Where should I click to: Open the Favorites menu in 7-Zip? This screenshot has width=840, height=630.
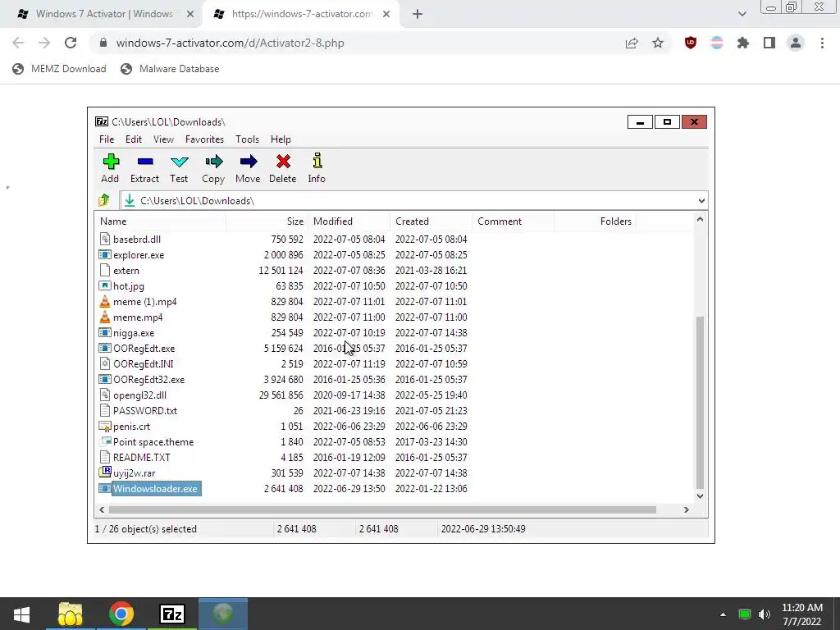click(204, 139)
